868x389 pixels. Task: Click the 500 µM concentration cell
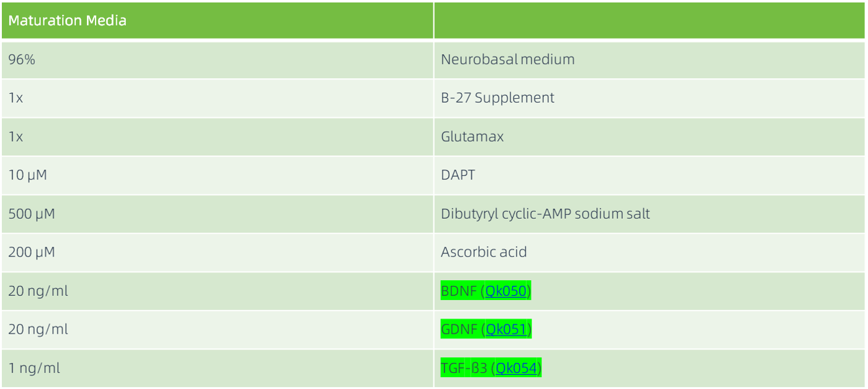click(31, 214)
